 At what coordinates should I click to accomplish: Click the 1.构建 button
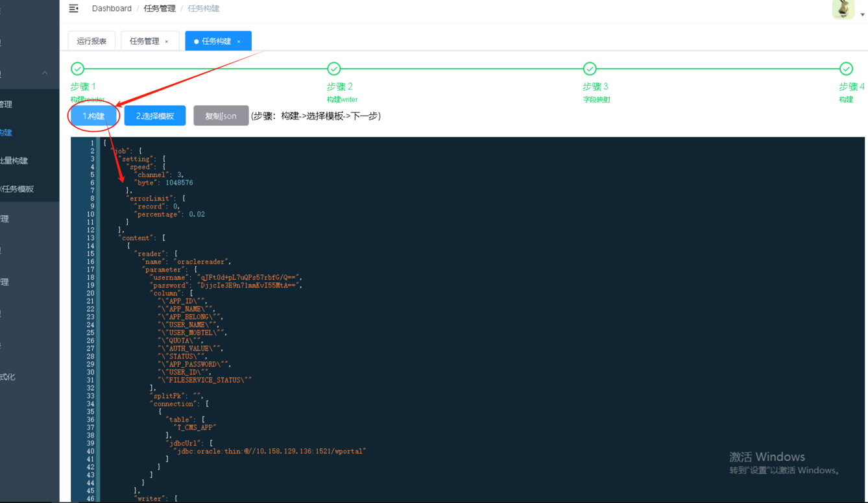point(93,116)
